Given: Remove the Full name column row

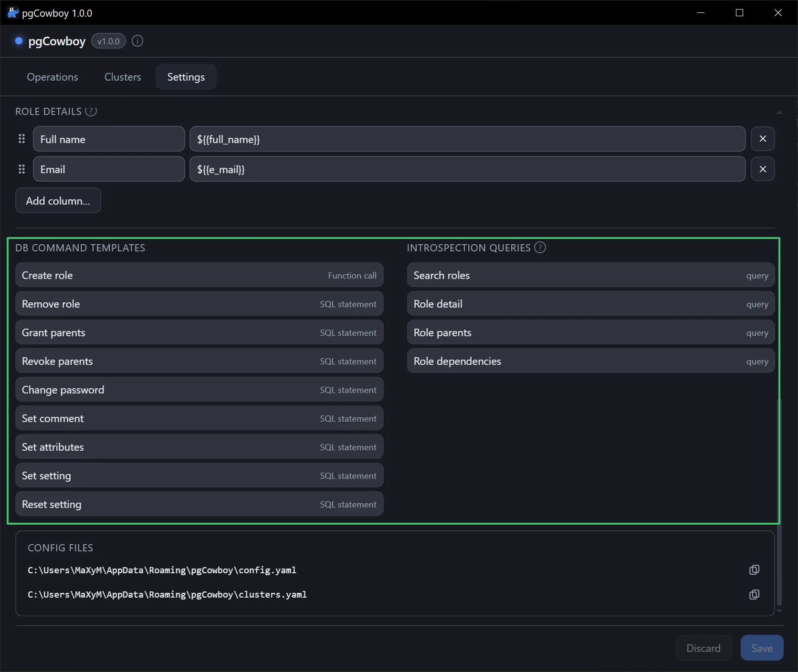Looking at the screenshot, I should point(763,139).
